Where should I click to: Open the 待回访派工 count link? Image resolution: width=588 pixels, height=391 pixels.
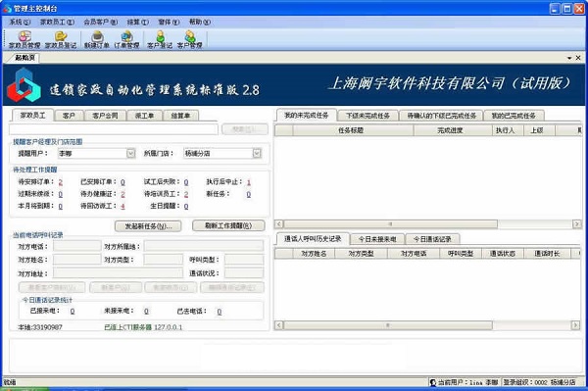(x=122, y=206)
